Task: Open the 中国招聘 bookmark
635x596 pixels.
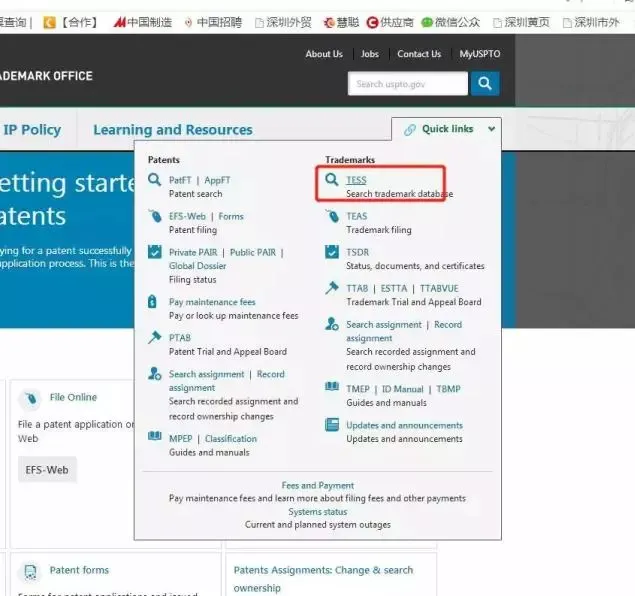Action: click(213, 22)
